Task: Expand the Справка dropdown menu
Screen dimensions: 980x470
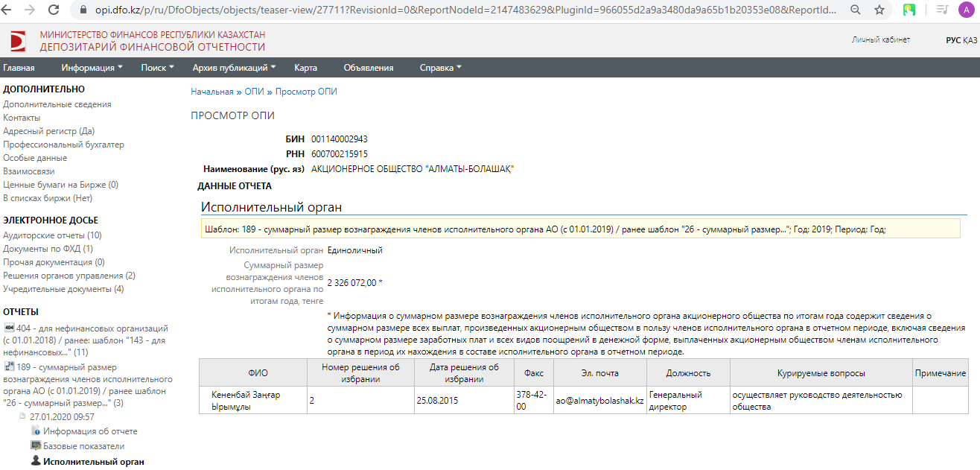Action: coord(440,68)
